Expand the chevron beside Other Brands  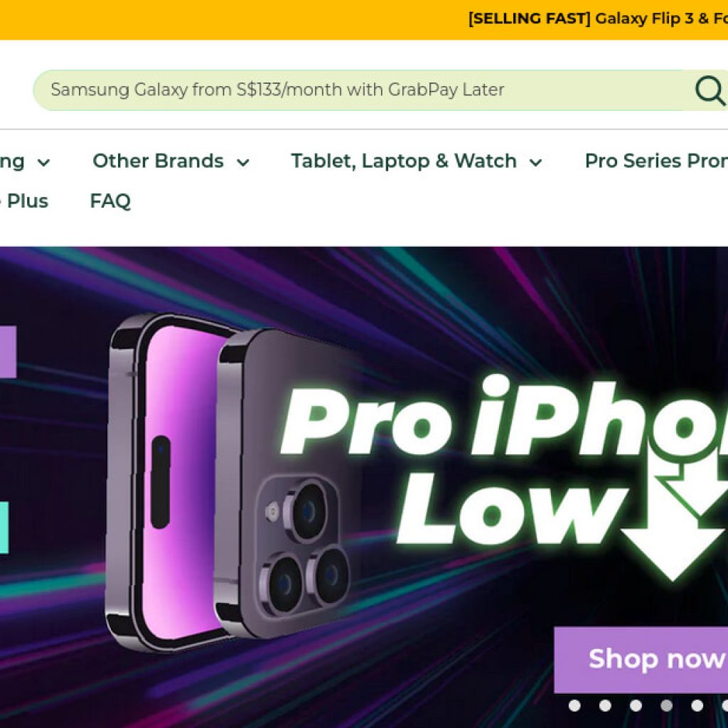click(x=243, y=163)
